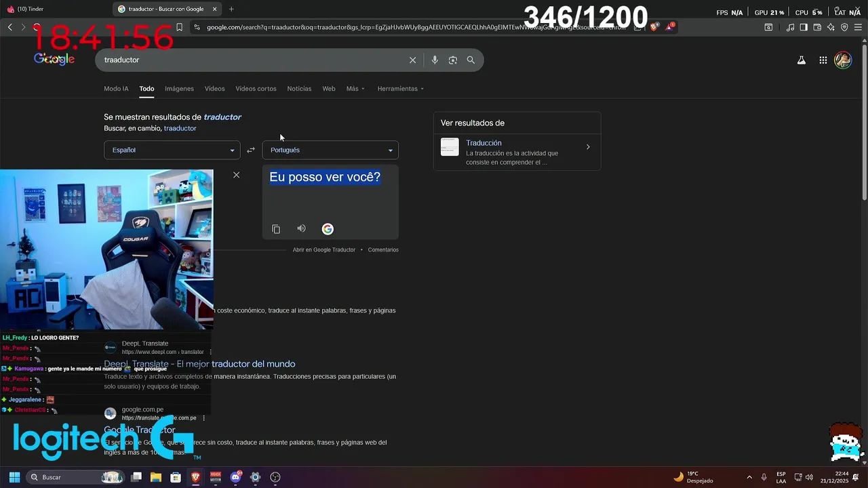This screenshot has height=488, width=868.
Task: Open DeepL result options menu
Action: (x=211, y=352)
